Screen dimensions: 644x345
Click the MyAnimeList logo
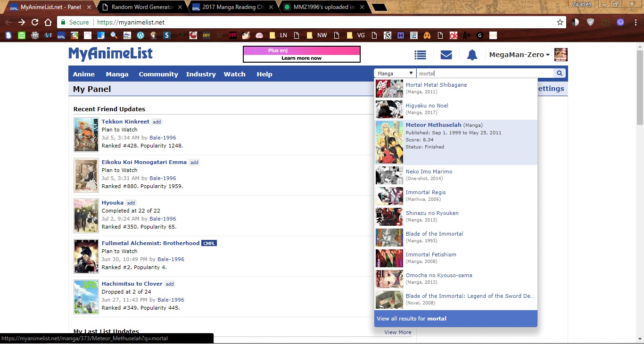point(110,54)
